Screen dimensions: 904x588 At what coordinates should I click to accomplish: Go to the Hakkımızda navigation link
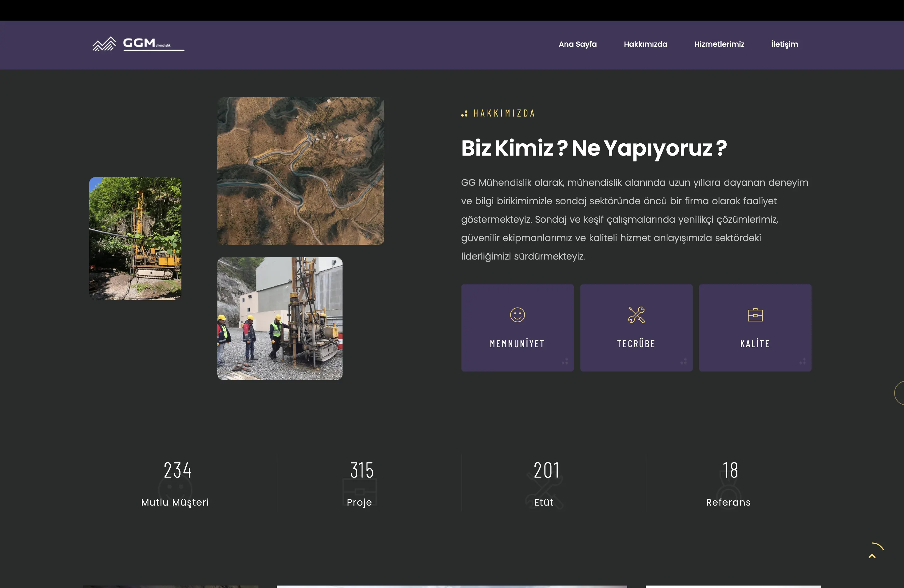[645, 44]
